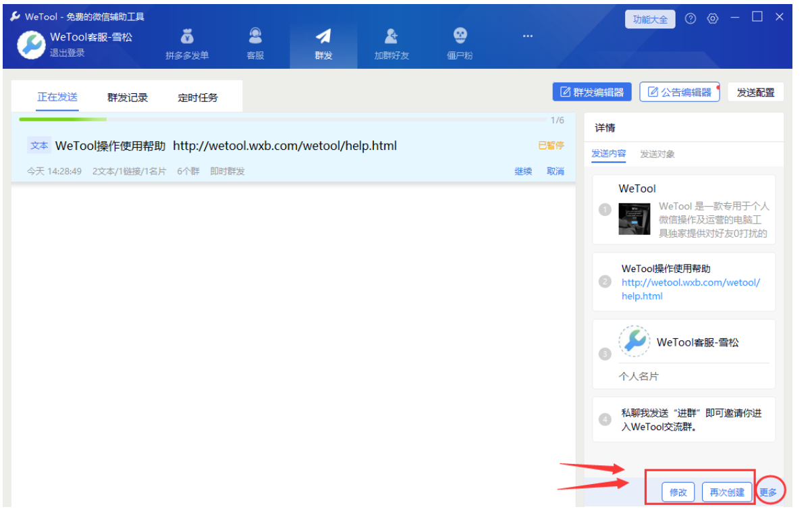Click the WeTool wrench title icon

15,16
